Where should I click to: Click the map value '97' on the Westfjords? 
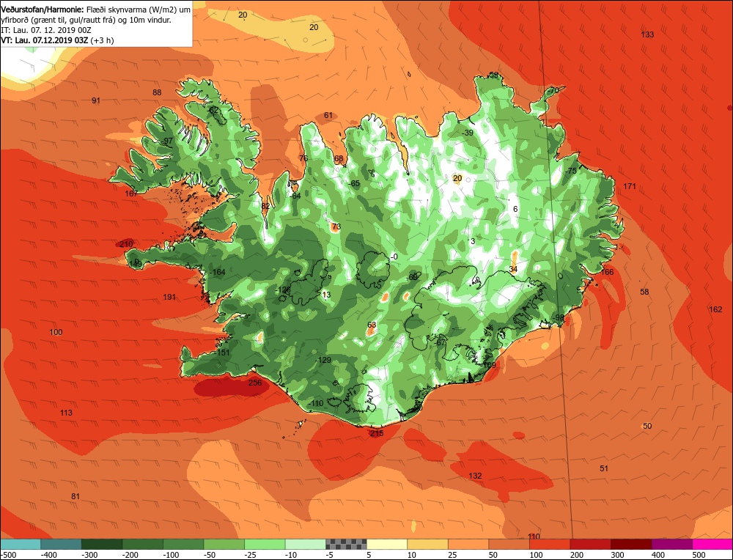[x=167, y=141]
